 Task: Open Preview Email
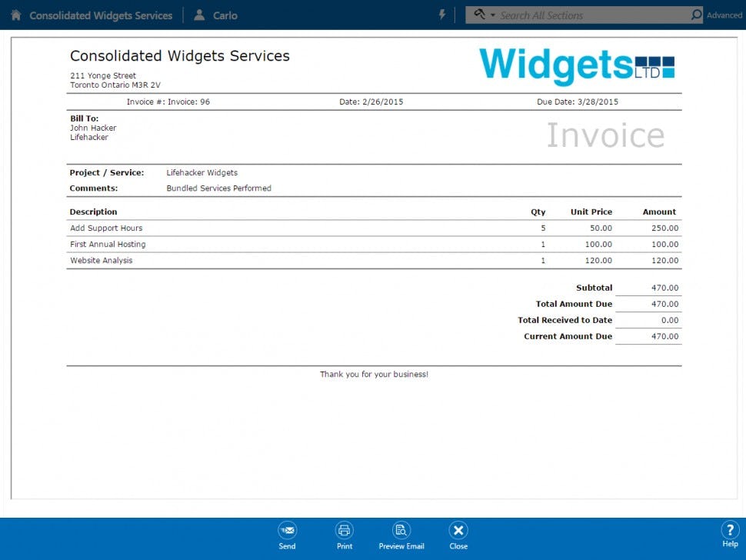[401, 535]
